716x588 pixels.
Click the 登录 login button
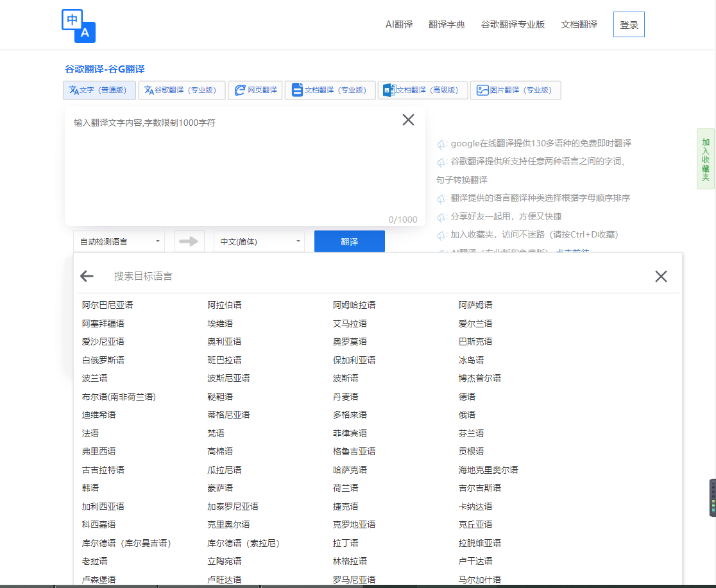(x=629, y=24)
